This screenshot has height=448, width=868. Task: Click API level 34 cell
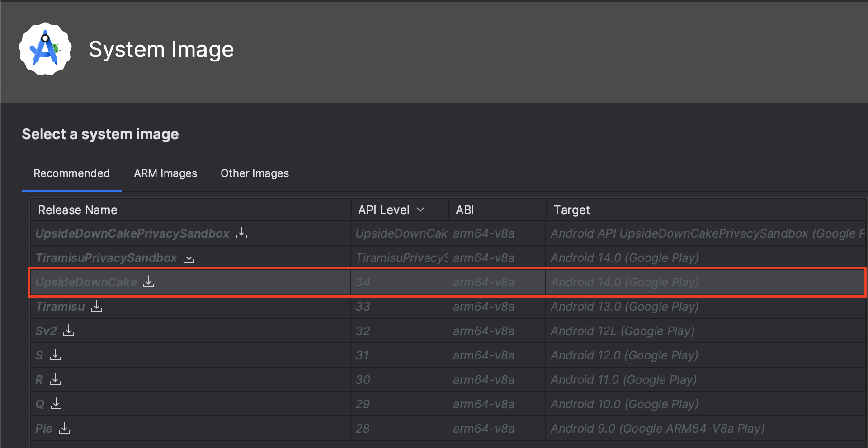[399, 282]
